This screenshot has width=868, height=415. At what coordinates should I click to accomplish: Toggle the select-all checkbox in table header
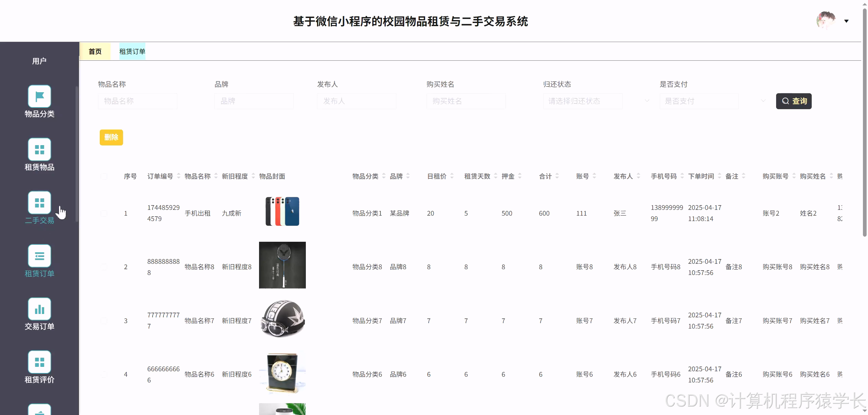104,176
